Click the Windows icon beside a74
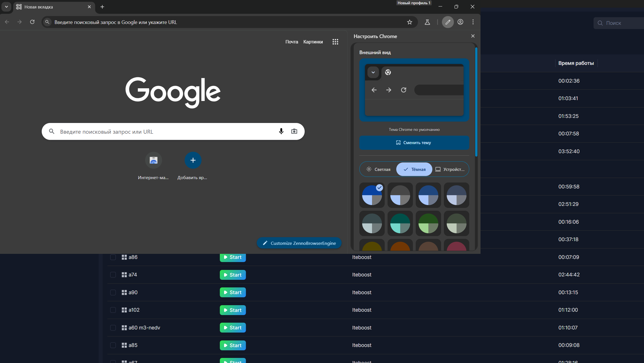This screenshot has height=363, width=644. pos(124,275)
